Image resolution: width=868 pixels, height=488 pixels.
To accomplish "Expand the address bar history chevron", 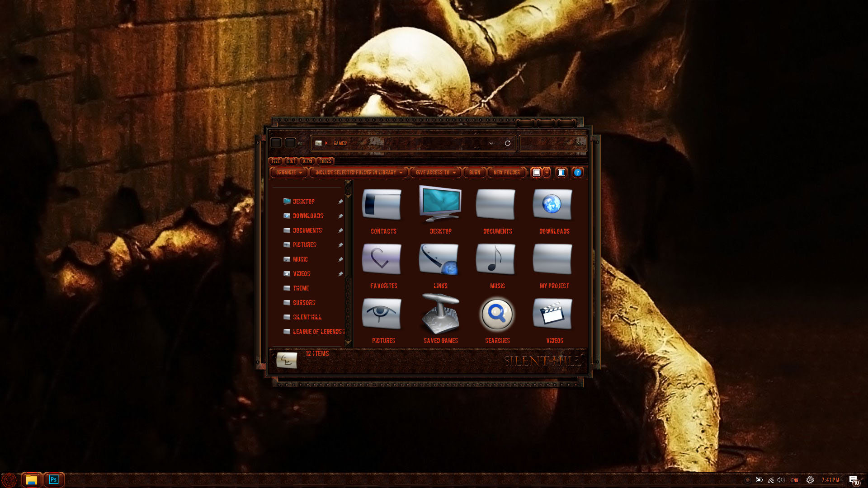I will point(491,143).
